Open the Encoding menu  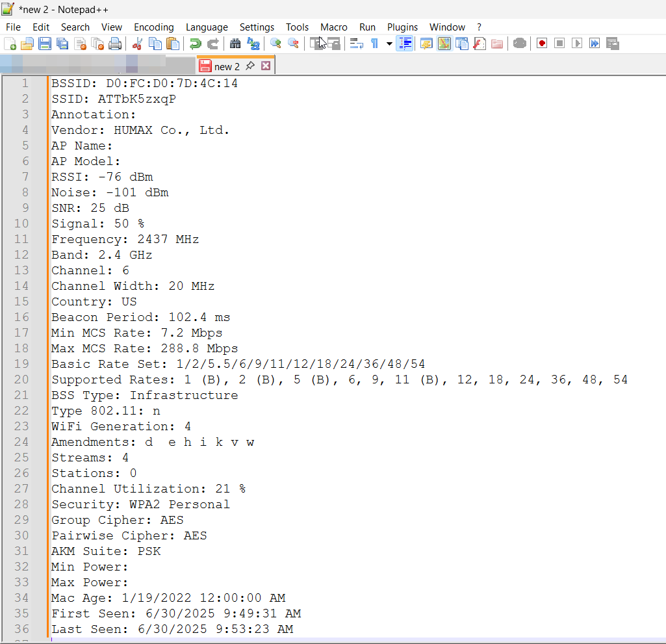point(153,27)
